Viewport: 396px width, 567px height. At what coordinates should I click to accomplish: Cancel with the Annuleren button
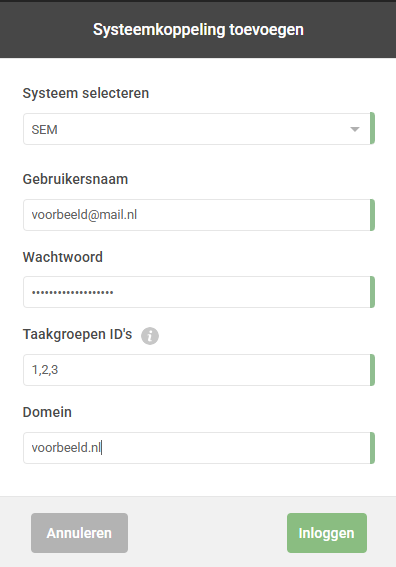tap(79, 533)
